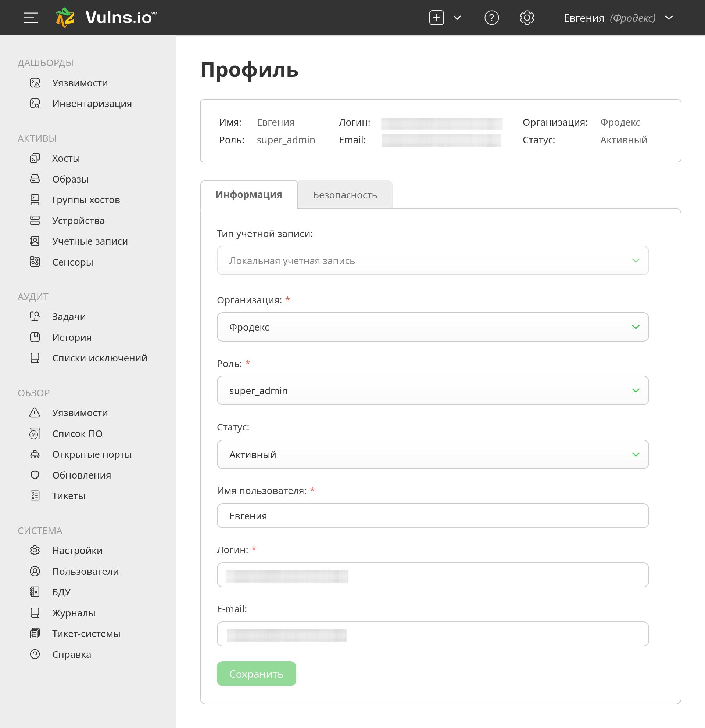This screenshot has width=705, height=728.
Task: Click the Имя пользователя input field
Action: (433, 516)
